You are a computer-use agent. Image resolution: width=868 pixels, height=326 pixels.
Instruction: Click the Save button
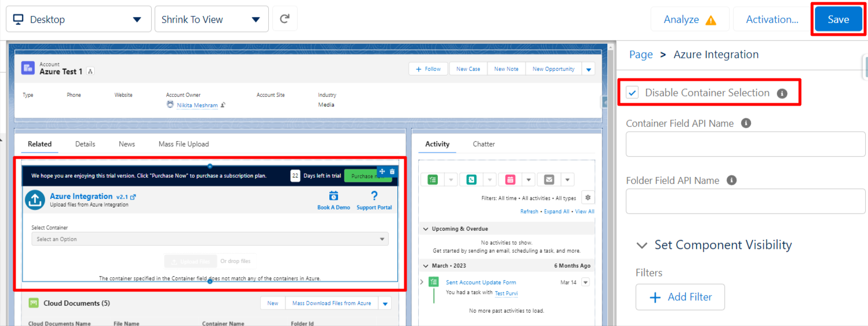click(838, 19)
